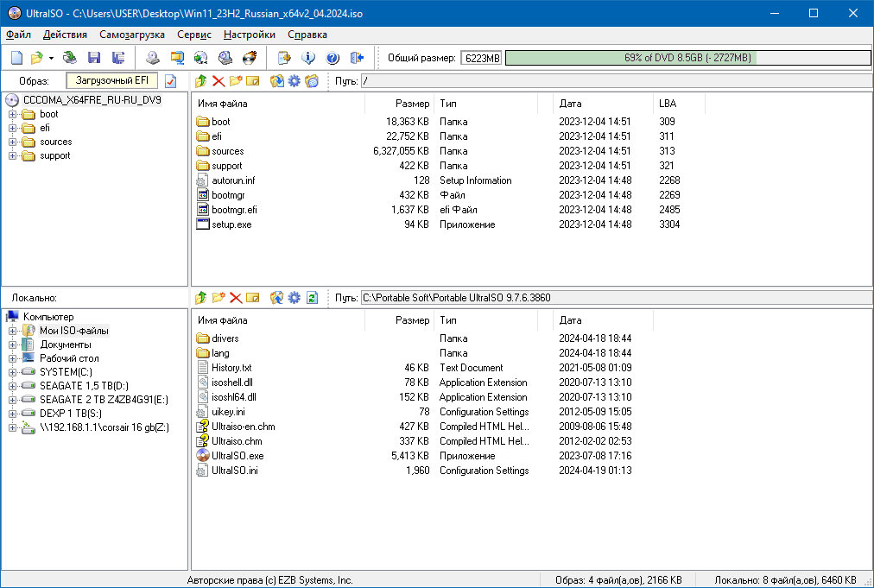Click the Mount to virtual drive icon

tap(152, 57)
